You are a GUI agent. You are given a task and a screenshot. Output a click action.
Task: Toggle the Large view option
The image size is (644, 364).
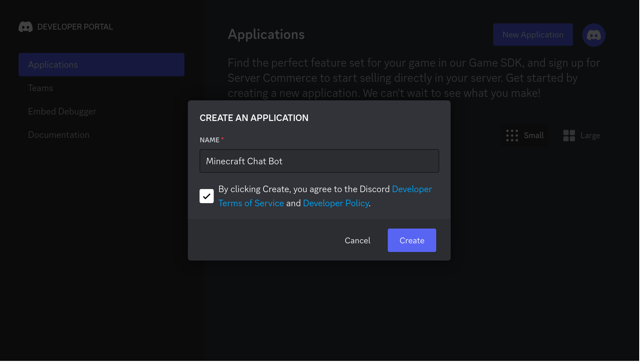582,135
